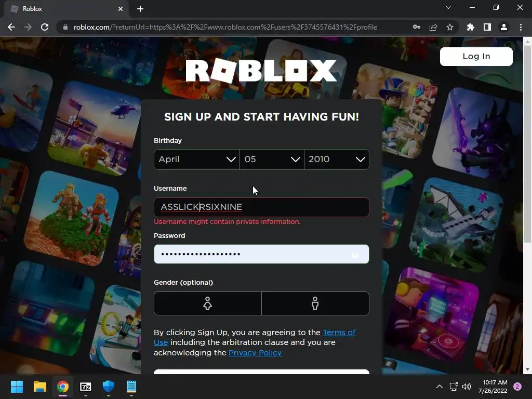532x399 pixels.
Task: Reload the Roblox page
Action: pyautogui.click(x=45, y=27)
